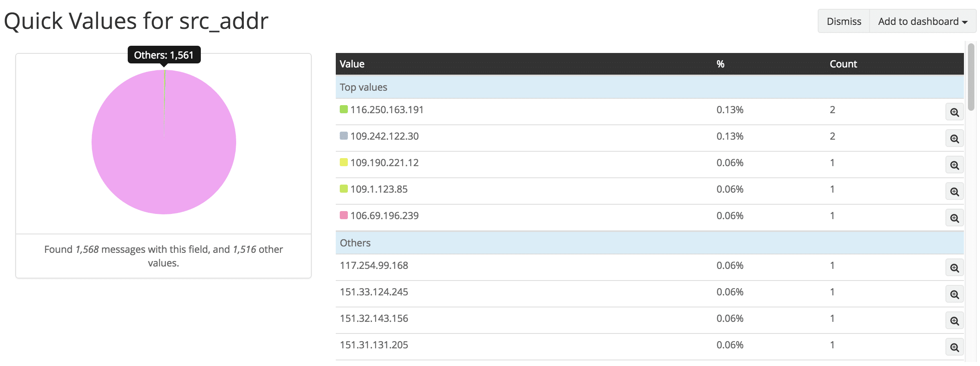Open the Add to dashboard dropdown

(923, 21)
